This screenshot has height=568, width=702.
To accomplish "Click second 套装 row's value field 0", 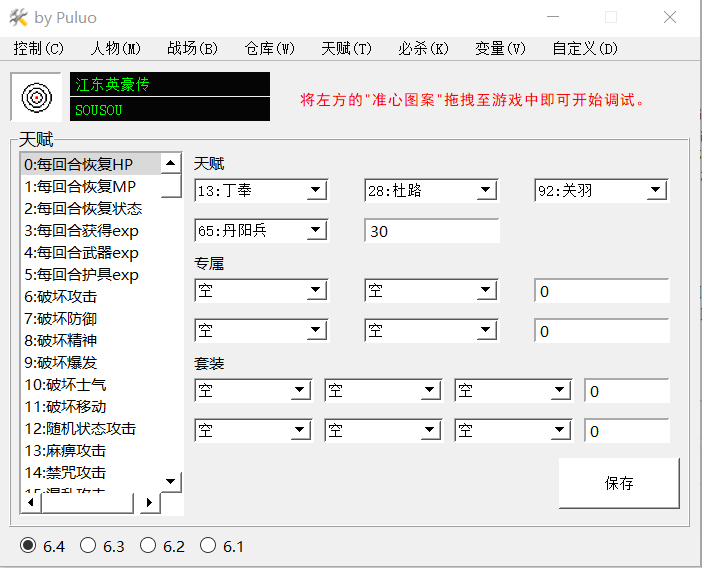I will [627, 431].
